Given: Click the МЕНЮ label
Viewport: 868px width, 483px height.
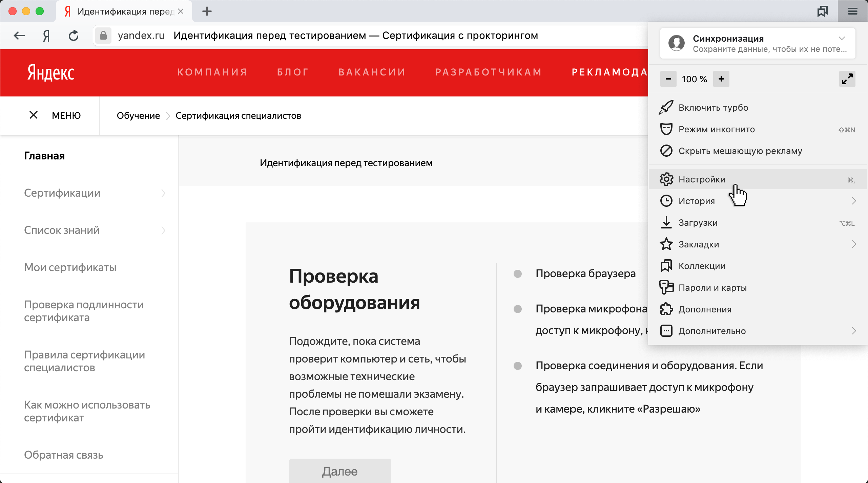Looking at the screenshot, I should pos(66,115).
